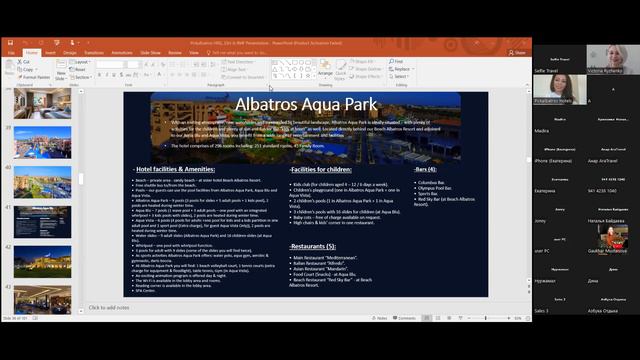Click the zoom slider handle
Screen dimensions: 640x360
[485, 318]
